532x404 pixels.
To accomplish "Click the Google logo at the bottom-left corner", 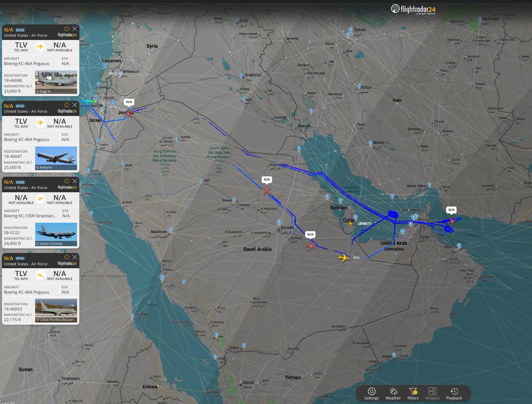I will click(x=8, y=401).
